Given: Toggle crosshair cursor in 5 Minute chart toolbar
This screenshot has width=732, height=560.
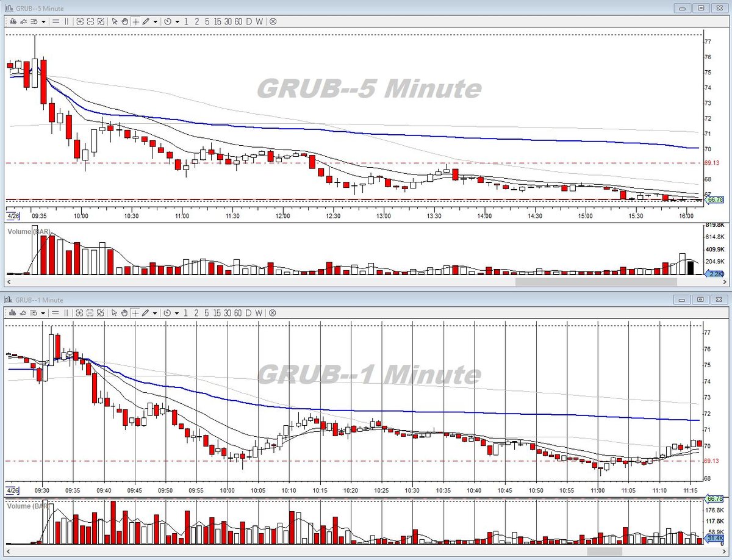Looking at the screenshot, I should (135, 21).
